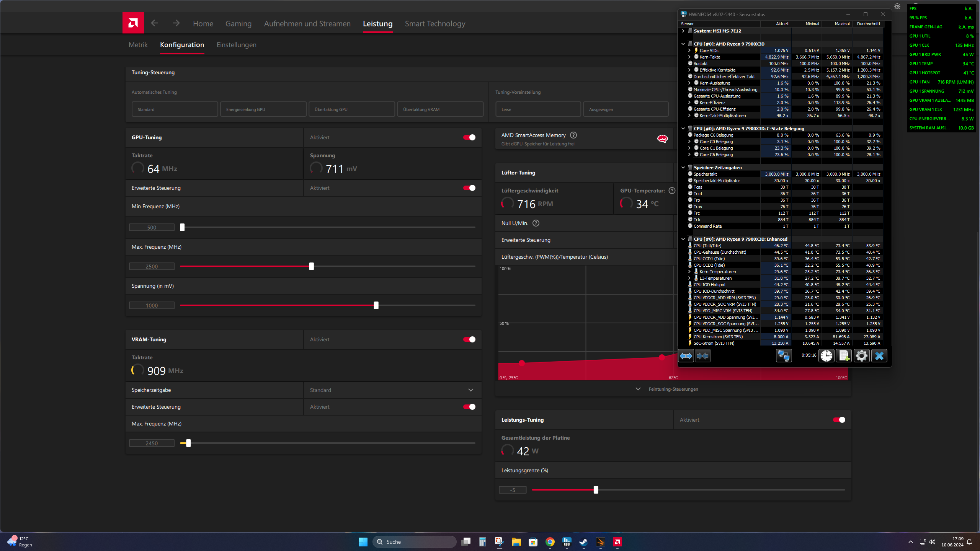The width and height of the screenshot is (980, 551).
Task: Select Übertaktung VRAM preset
Action: click(x=440, y=109)
